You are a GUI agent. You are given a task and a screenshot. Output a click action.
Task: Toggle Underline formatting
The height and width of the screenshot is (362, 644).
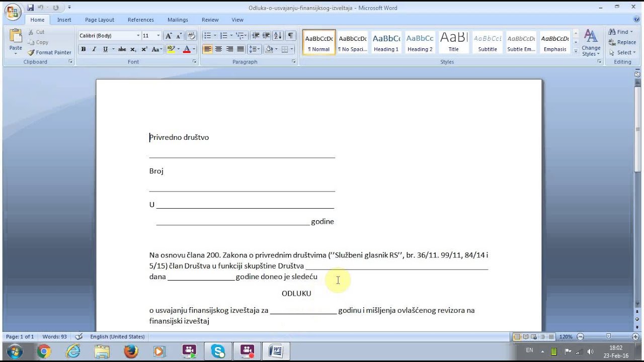105,49
